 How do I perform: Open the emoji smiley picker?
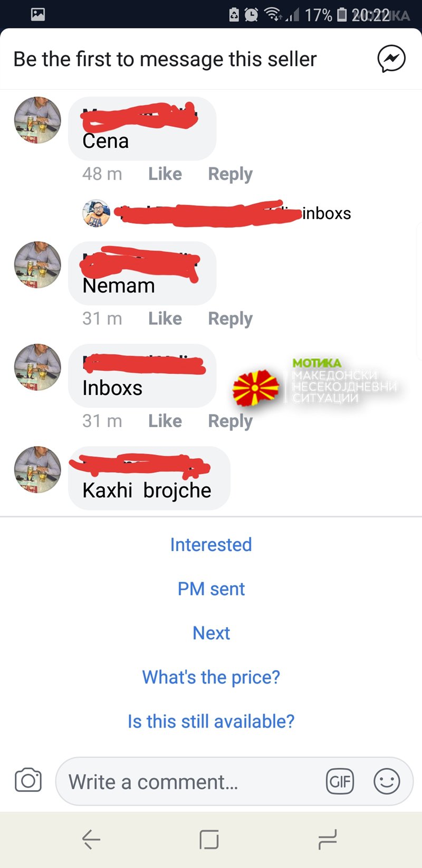point(387,781)
